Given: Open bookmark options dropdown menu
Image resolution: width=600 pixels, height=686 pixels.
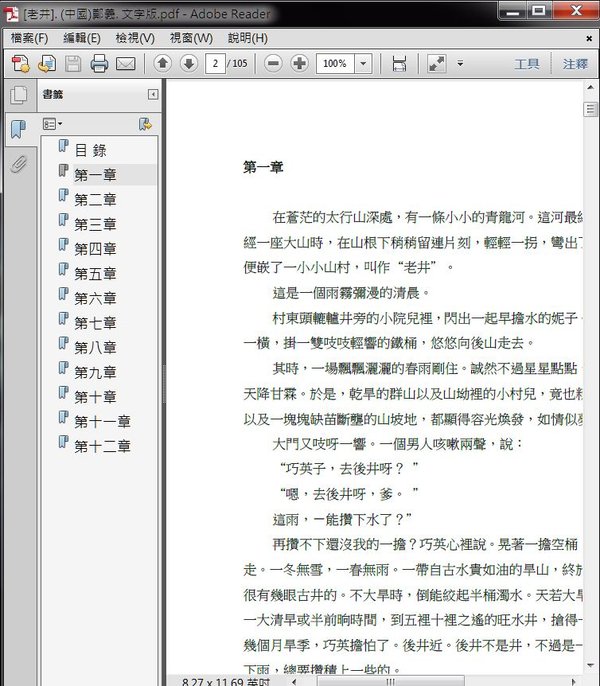Looking at the screenshot, I should pyautogui.click(x=52, y=124).
